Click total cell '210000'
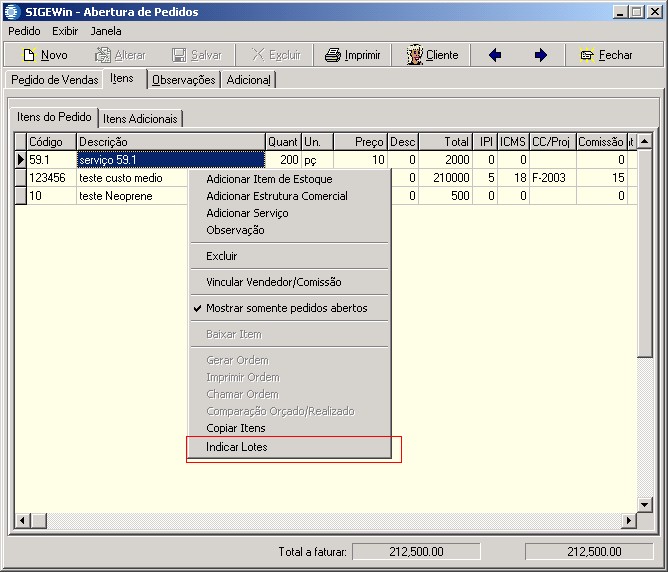 click(x=446, y=178)
